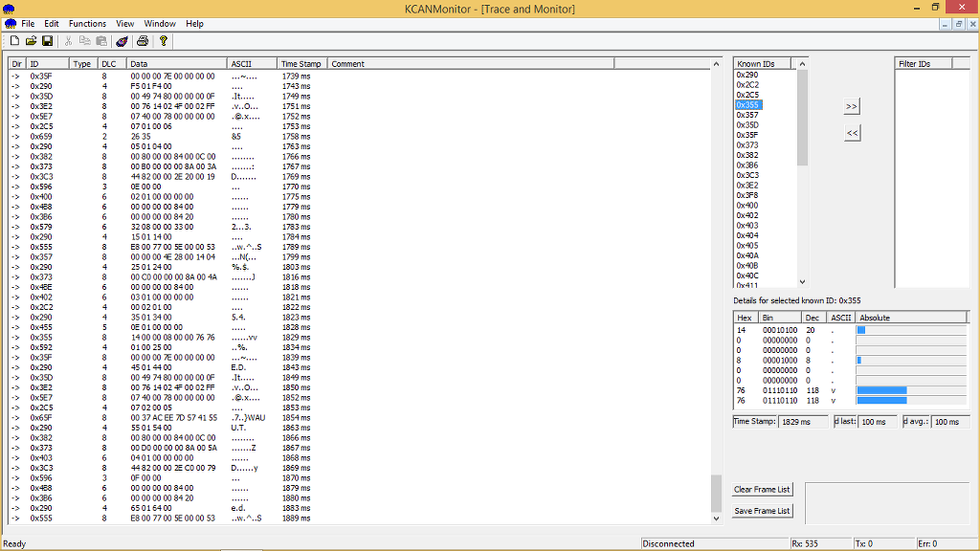Select known ID 0x290
Screen dimensions: 980x551
[x=746, y=75]
